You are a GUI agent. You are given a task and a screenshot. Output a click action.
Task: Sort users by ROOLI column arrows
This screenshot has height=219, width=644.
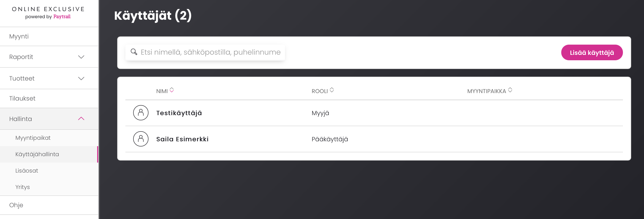coord(332,90)
